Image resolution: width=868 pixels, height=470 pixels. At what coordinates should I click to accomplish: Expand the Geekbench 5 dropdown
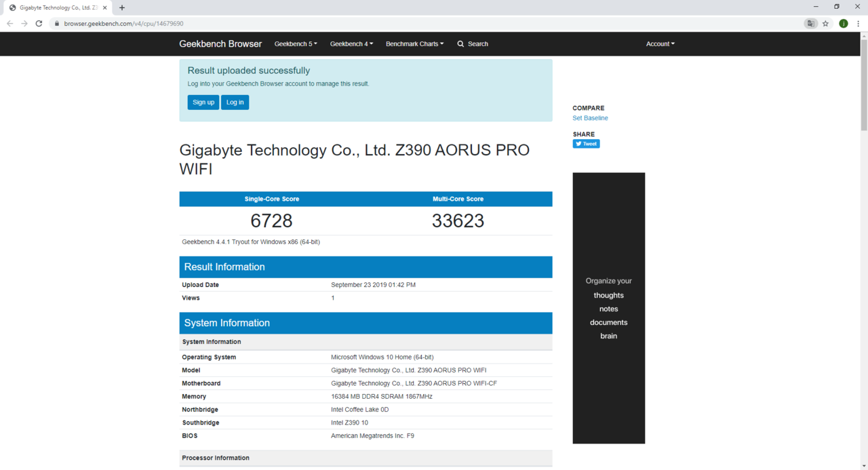coord(296,44)
